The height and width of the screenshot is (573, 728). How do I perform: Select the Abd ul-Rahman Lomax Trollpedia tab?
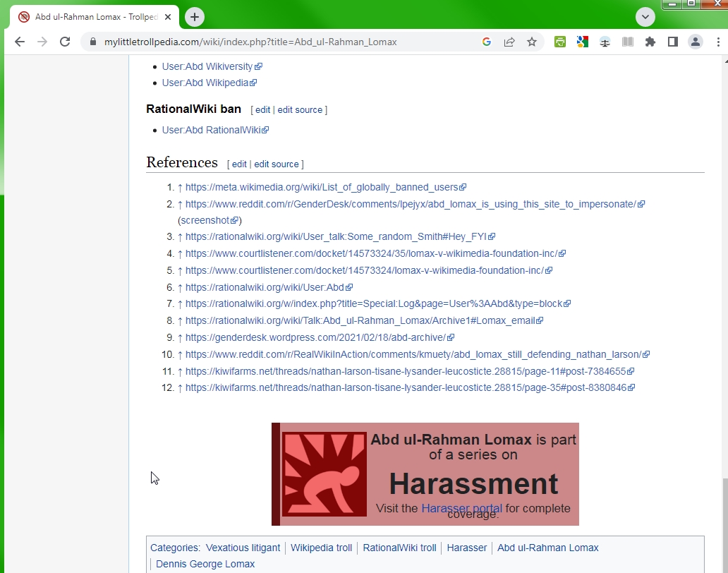coord(95,17)
